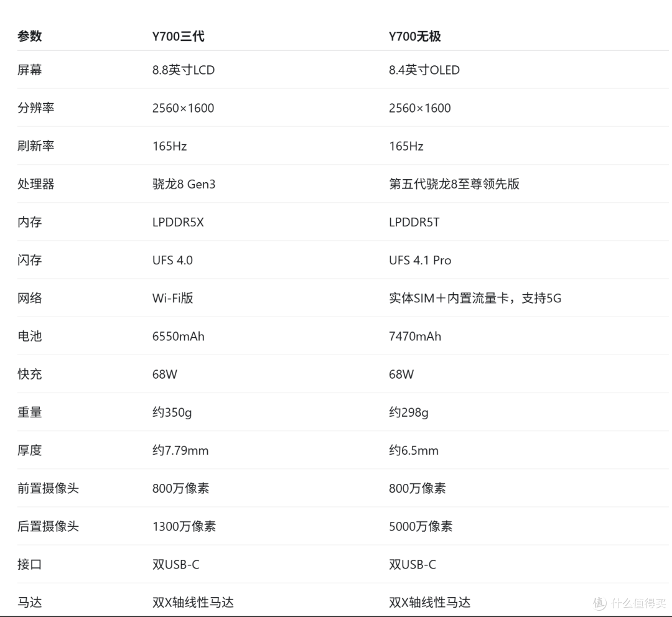The image size is (672, 617).
Task: Click the 内存 row label
Action: click(30, 222)
